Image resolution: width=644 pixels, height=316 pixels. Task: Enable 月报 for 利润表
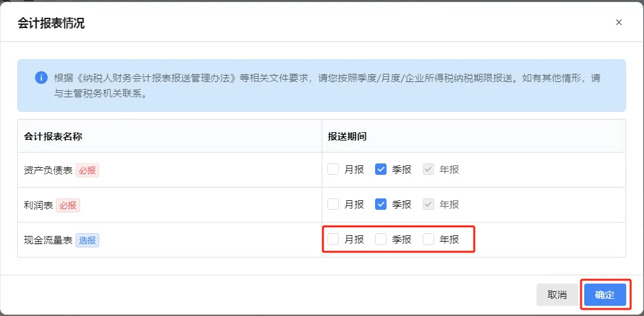coord(333,204)
